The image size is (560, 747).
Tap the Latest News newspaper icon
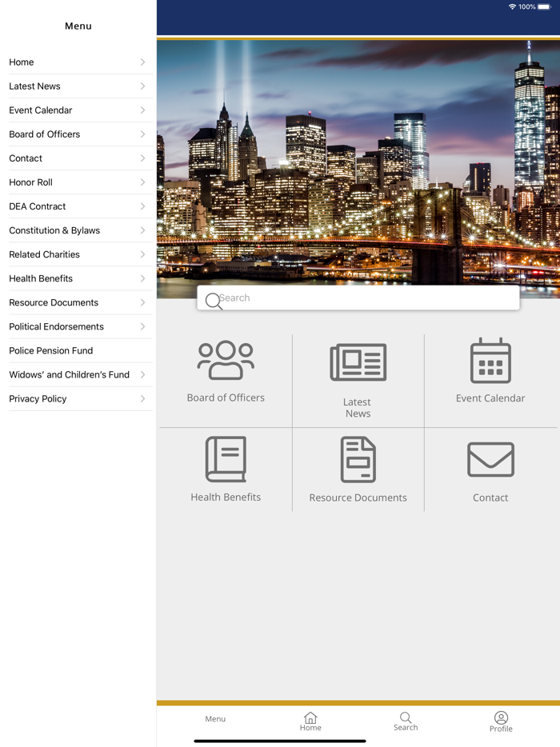pos(358,362)
